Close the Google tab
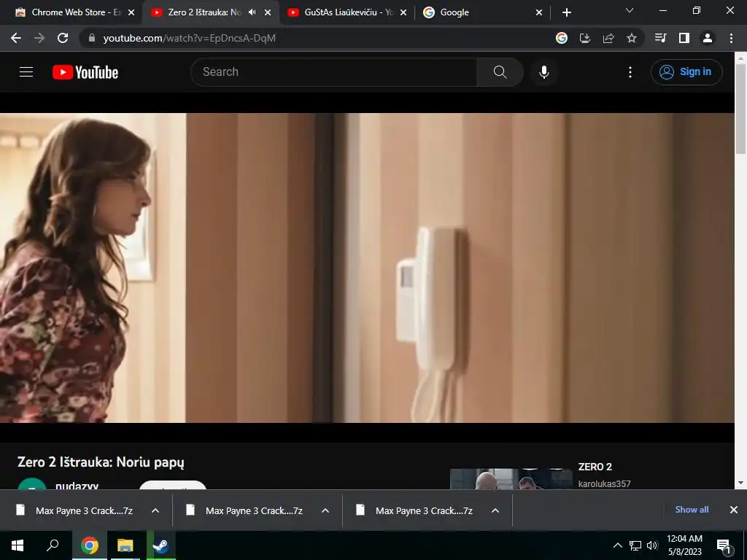This screenshot has height=560, width=747. tap(539, 12)
